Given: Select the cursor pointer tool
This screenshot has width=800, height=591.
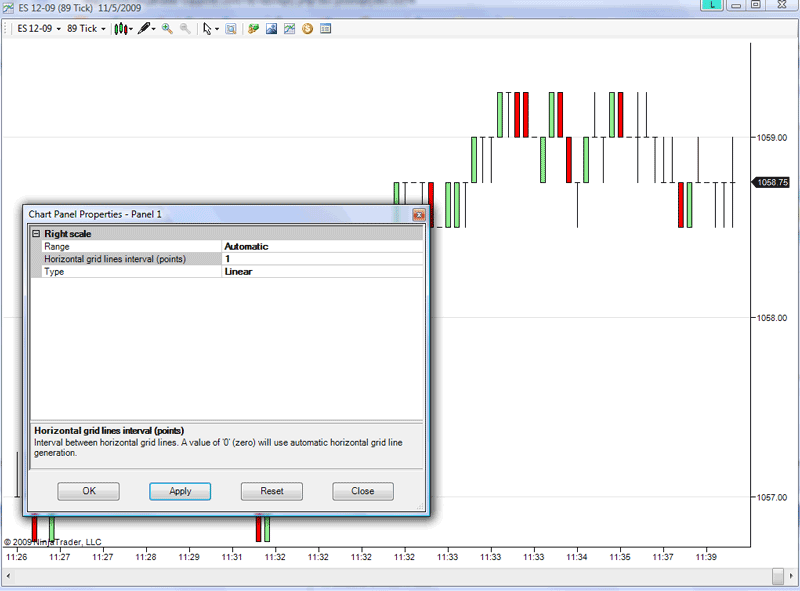Looking at the screenshot, I should coord(207,29).
